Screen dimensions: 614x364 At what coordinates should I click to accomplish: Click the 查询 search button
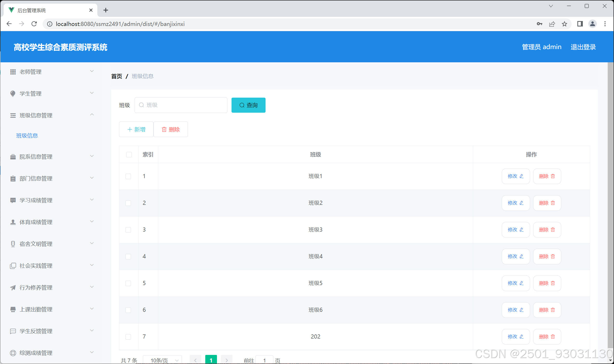tap(248, 105)
